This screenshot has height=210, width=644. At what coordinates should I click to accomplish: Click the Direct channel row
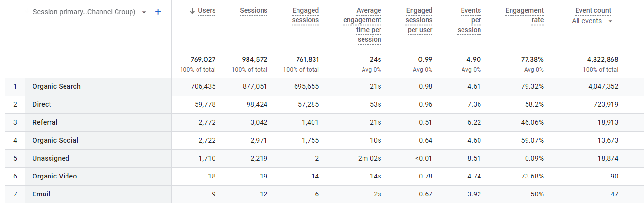coord(42,105)
